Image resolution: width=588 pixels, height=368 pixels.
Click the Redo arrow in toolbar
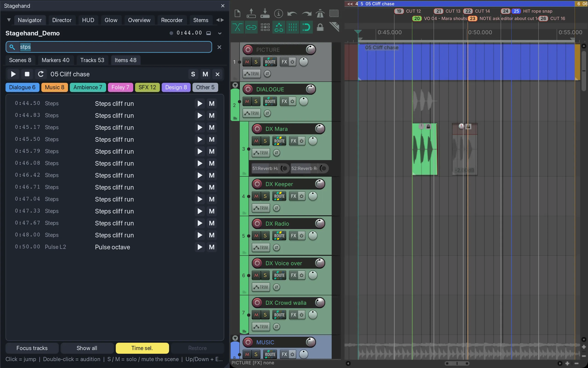tap(306, 14)
